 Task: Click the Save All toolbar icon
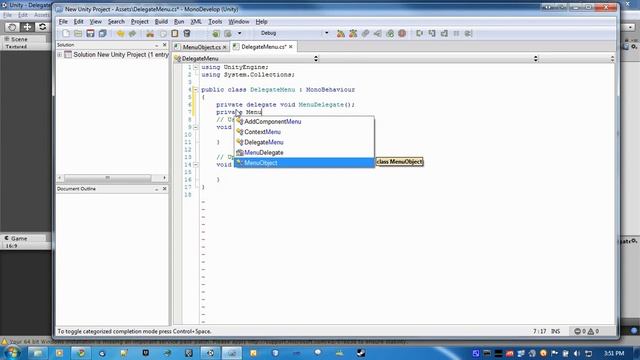click(x=102, y=33)
